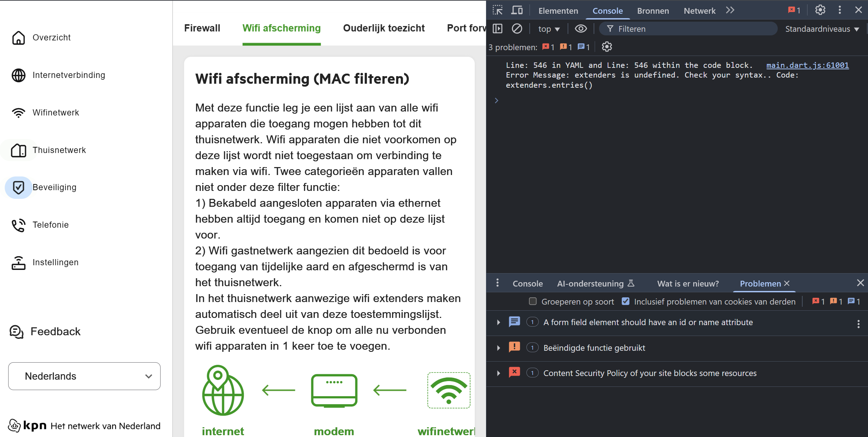Open the more-options dots on form field issue

pos(859,324)
